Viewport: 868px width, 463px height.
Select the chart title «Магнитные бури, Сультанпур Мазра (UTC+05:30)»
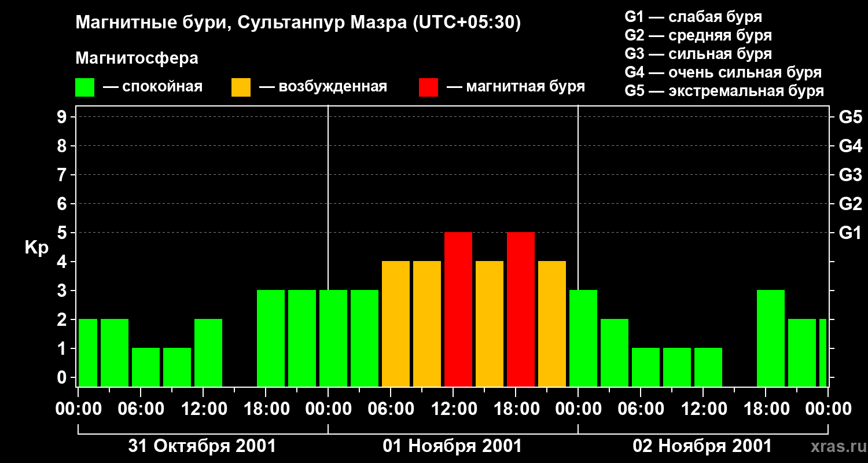click(299, 23)
